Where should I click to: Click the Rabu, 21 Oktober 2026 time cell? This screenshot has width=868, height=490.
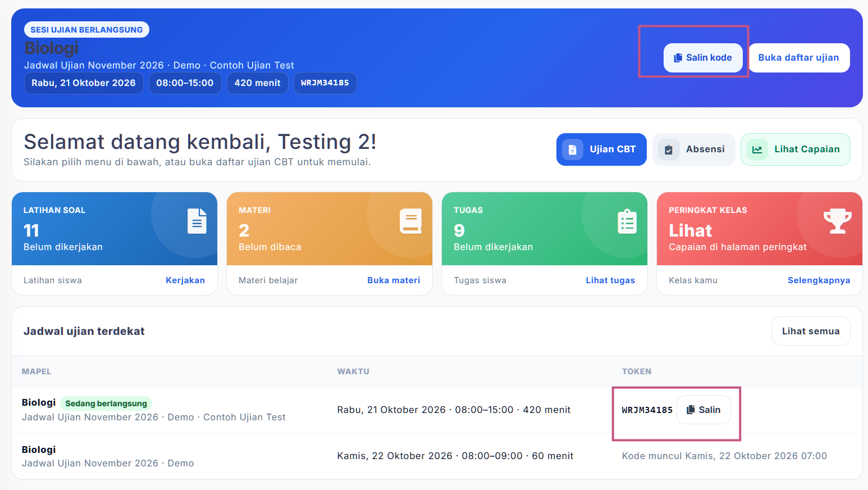coord(454,410)
